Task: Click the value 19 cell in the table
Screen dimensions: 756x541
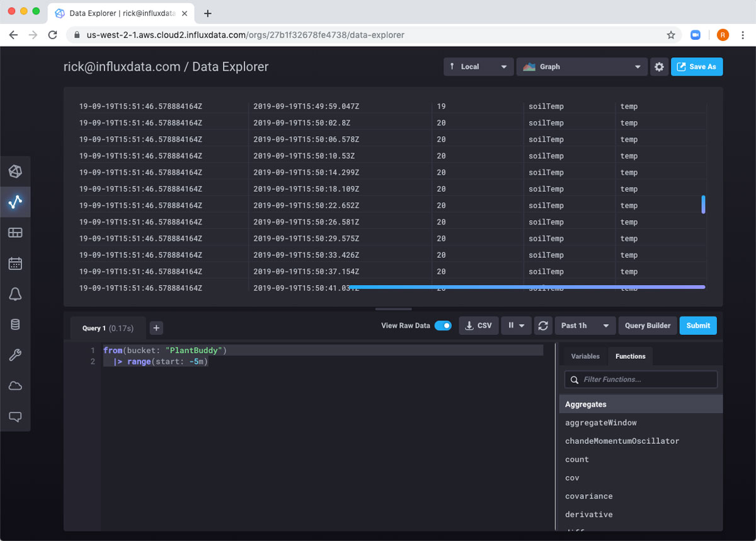Action: pyautogui.click(x=441, y=107)
